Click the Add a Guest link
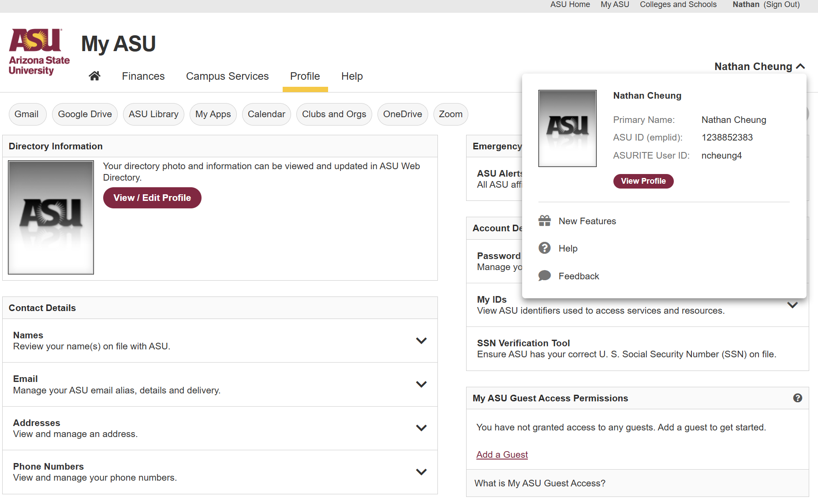This screenshot has width=818, height=504. coord(502,454)
